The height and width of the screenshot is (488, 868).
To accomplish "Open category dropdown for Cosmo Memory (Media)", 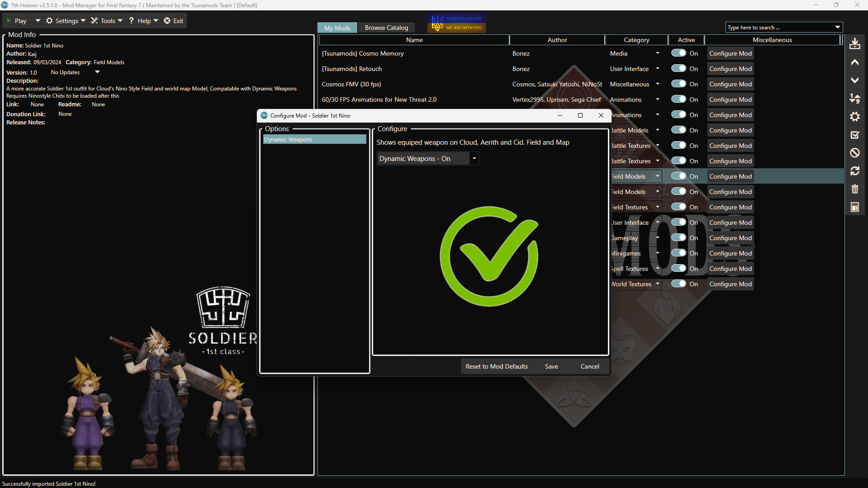I will 657,53.
